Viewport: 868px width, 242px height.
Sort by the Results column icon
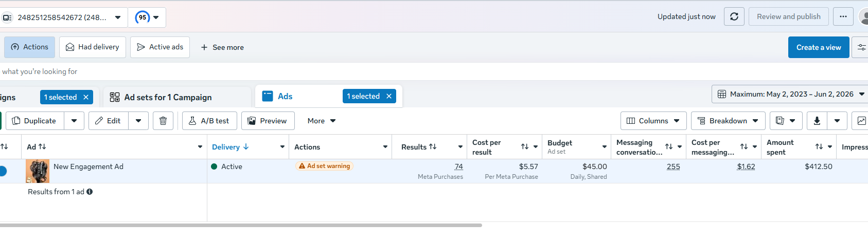pyautogui.click(x=433, y=146)
